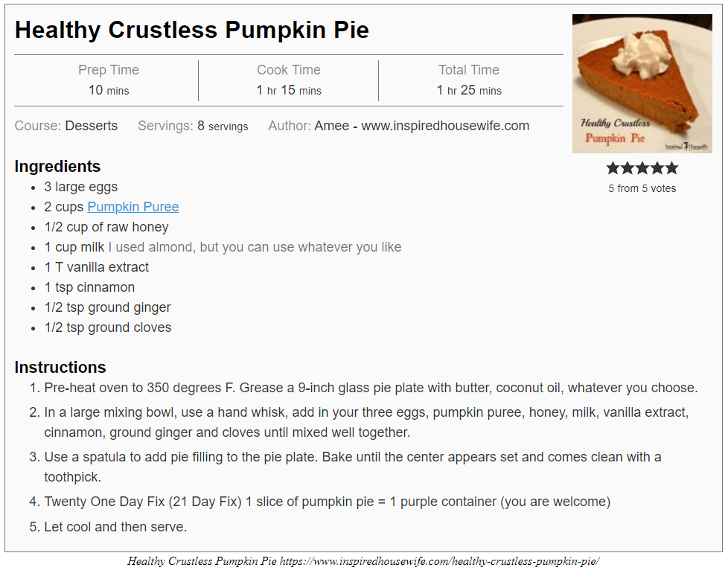Click the Instructions heading
The height and width of the screenshot is (582, 728).
coord(60,367)
